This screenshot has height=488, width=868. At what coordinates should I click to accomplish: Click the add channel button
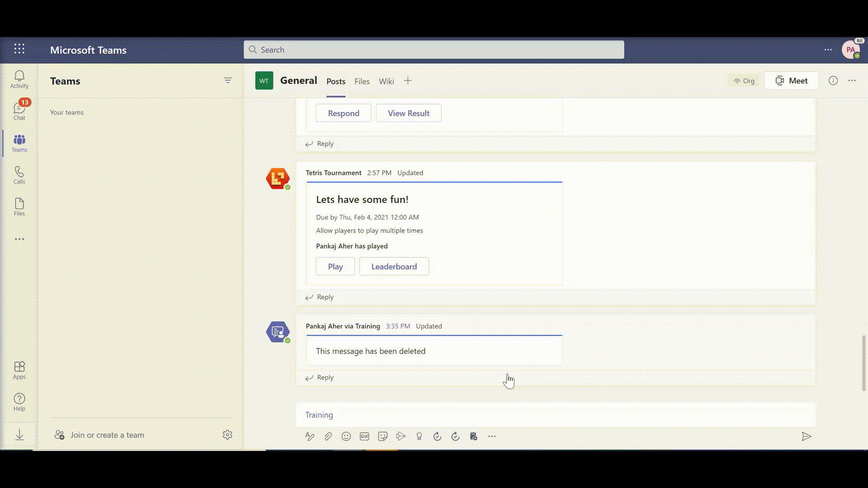coord(408,80)
